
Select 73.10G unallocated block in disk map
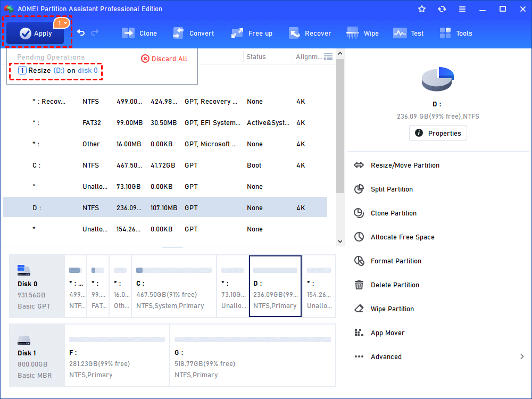click(x=233, y=286)
